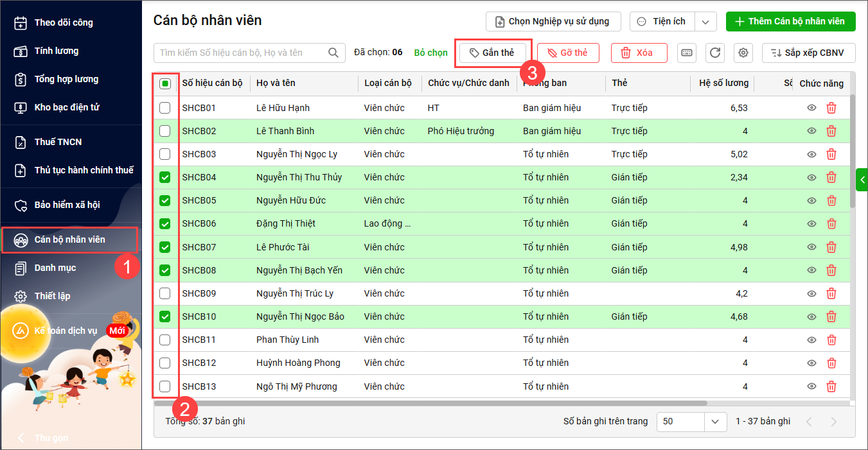868x450 pixels.
Task: Go to Bảo hiểm xã hội menu
Action: [67, 205]
